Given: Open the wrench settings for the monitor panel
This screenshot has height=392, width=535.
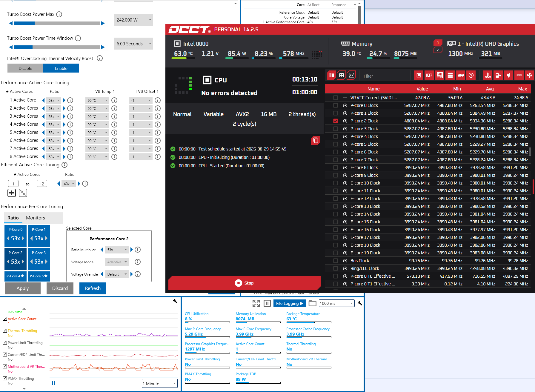Looking at the screenshot, I should tap(360, 303).
